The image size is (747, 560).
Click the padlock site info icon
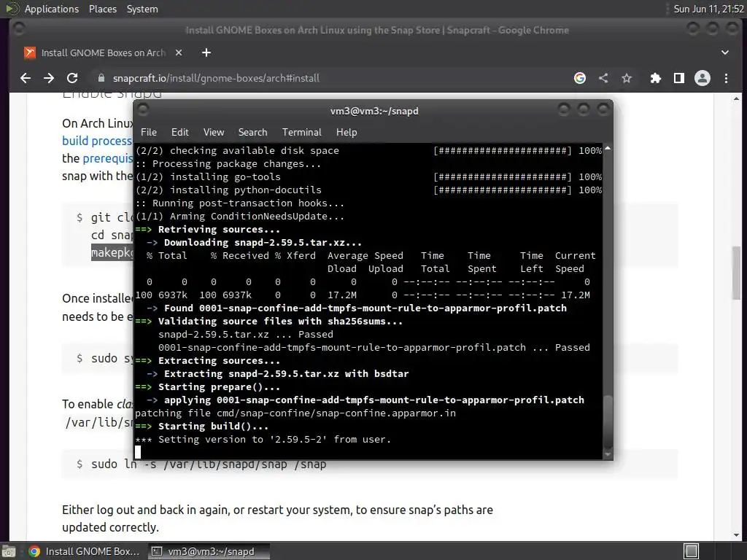pos(101,78)
